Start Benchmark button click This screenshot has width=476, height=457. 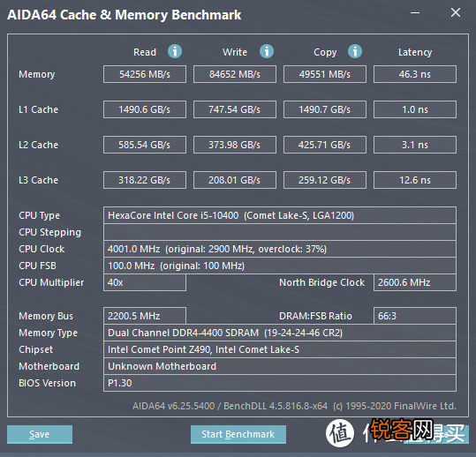click(238, 434)
